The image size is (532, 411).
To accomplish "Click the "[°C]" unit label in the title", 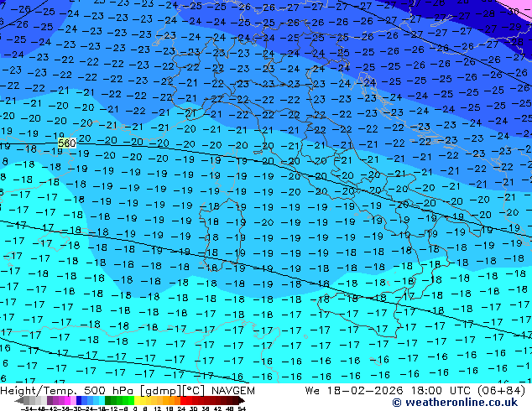I will (x=194, y=391).
